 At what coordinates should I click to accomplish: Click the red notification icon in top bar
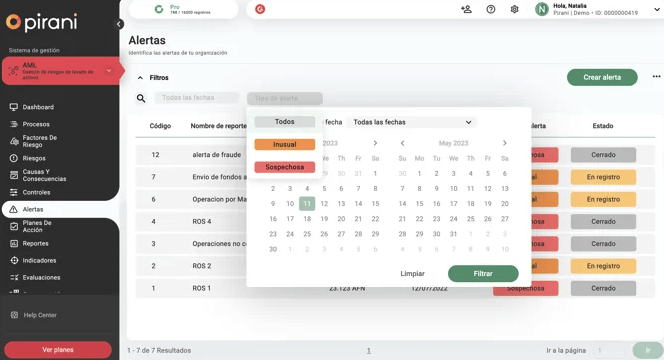coord(260,9)
